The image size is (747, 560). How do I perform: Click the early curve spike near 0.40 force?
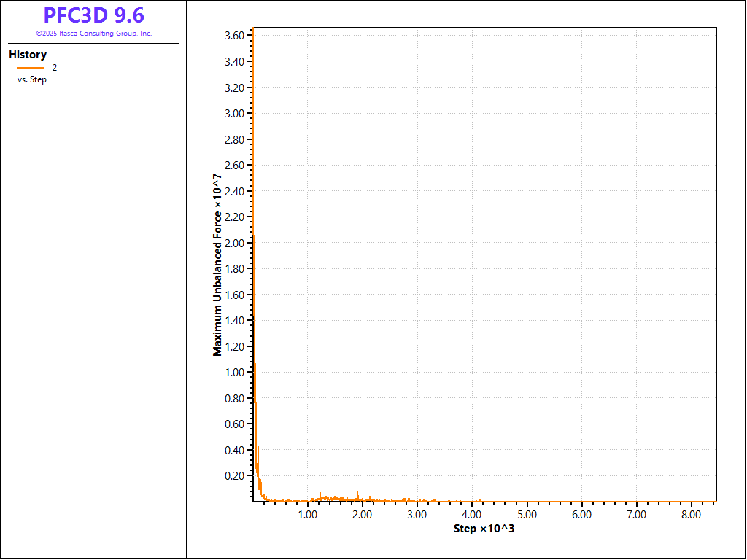(258, 447)
